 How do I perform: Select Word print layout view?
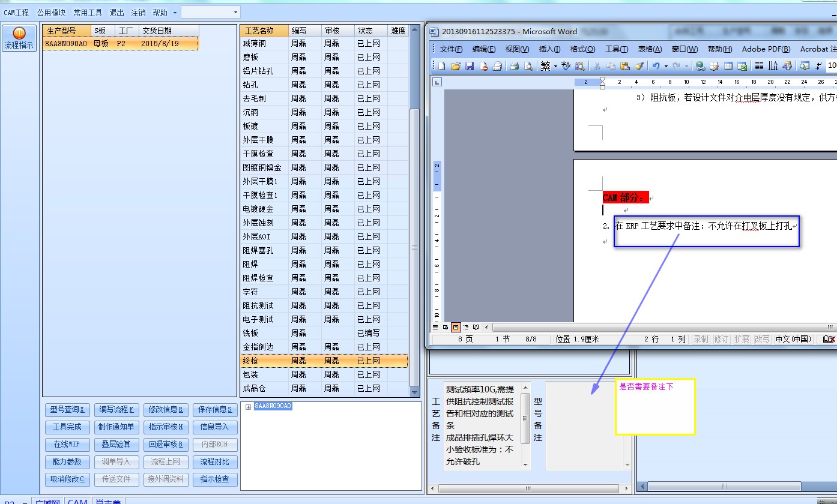click(x=456, y=328)
